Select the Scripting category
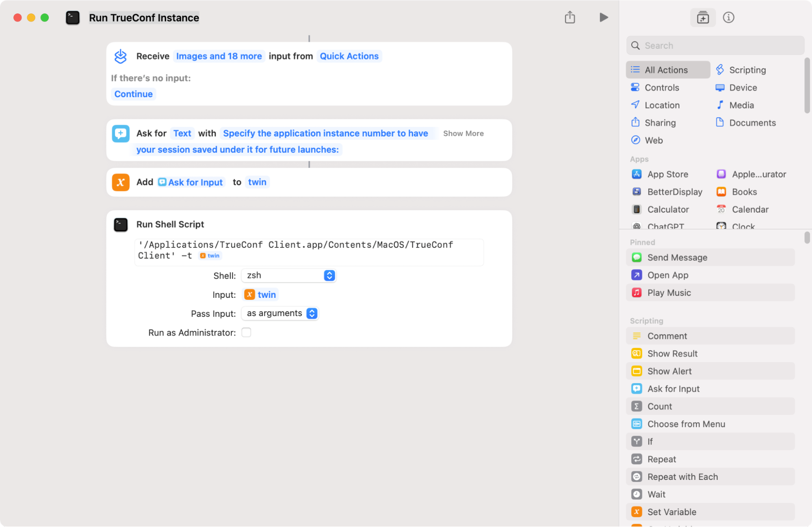Viewport: 812px width, 527px height. pos(747,70)
